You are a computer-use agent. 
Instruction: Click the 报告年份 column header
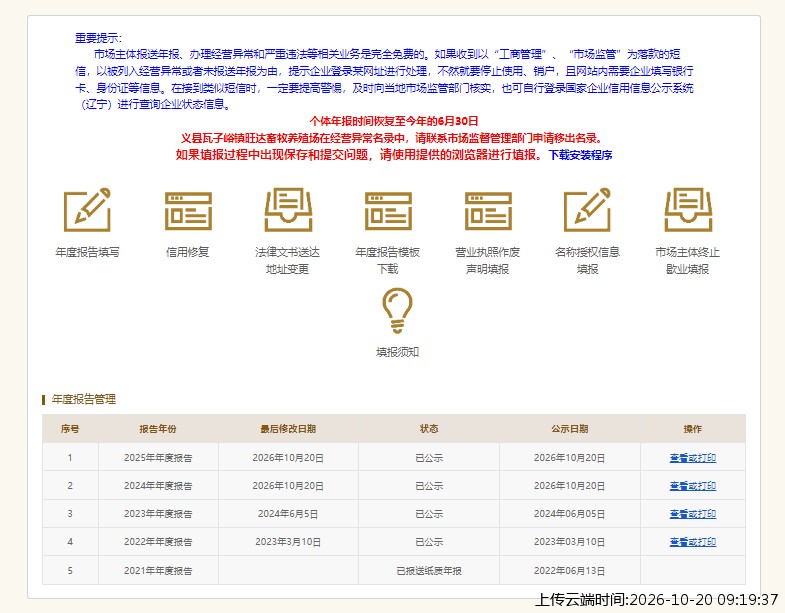coord(158,429)
